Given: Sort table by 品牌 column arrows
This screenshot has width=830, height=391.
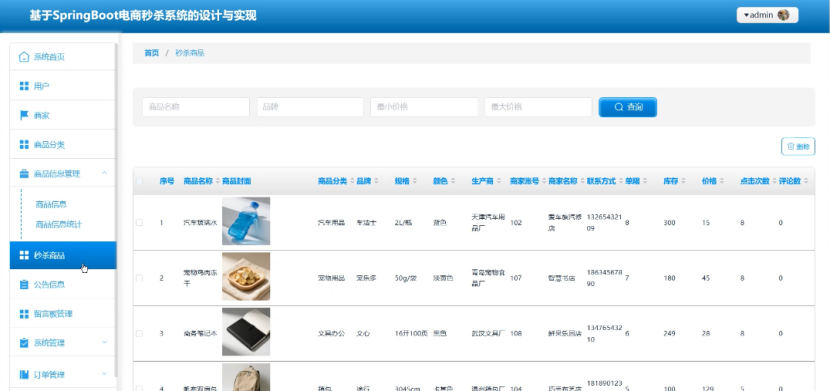Looking at the screenshot, I should click(376, 181).
